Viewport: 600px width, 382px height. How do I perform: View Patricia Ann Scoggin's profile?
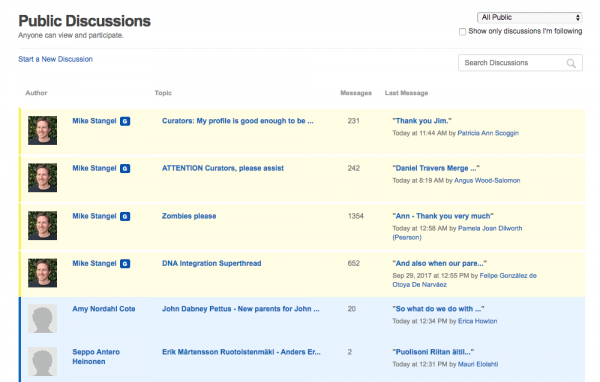(x=488, y=133)
